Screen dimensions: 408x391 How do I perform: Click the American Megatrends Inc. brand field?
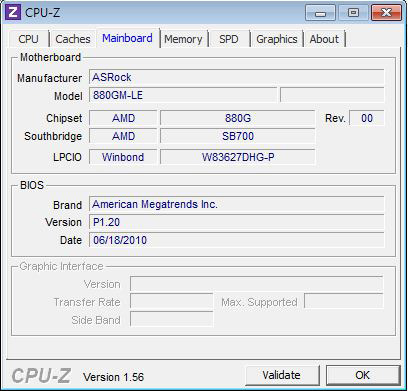(236, 204)
